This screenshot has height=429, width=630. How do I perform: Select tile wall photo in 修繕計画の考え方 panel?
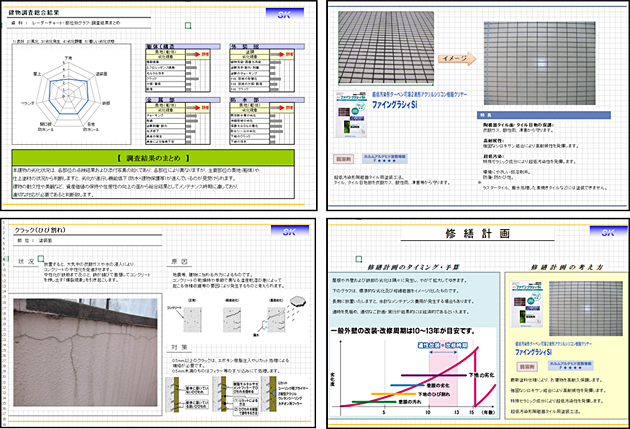(586, 308)
